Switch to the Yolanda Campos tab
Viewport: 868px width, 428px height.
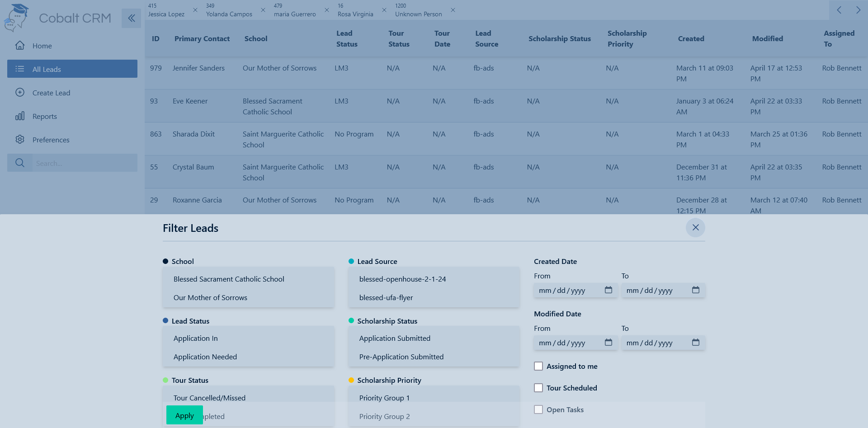(229, 10)
